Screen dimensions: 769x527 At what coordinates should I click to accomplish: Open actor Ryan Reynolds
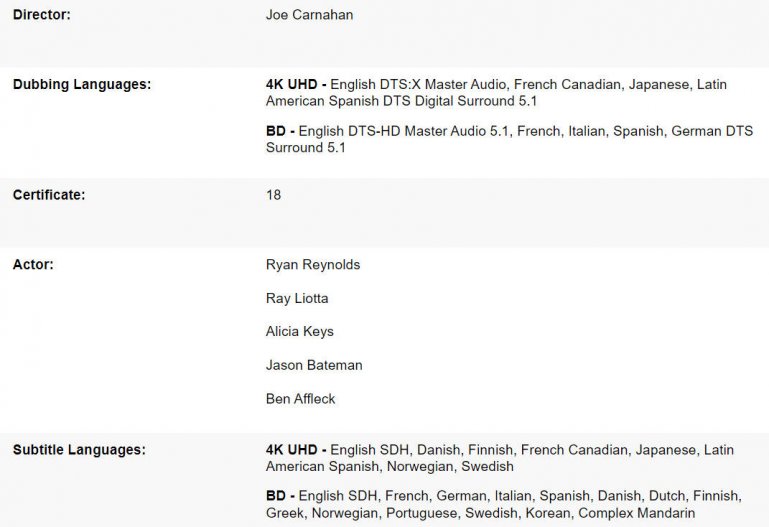[x=313, y=265]
